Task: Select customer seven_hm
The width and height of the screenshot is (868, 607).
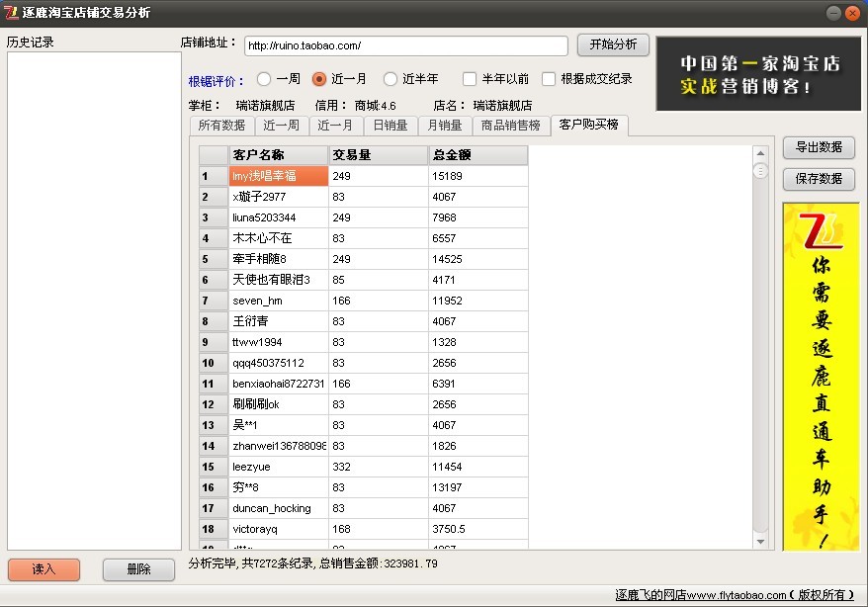Action: click(x=279, y=301)
